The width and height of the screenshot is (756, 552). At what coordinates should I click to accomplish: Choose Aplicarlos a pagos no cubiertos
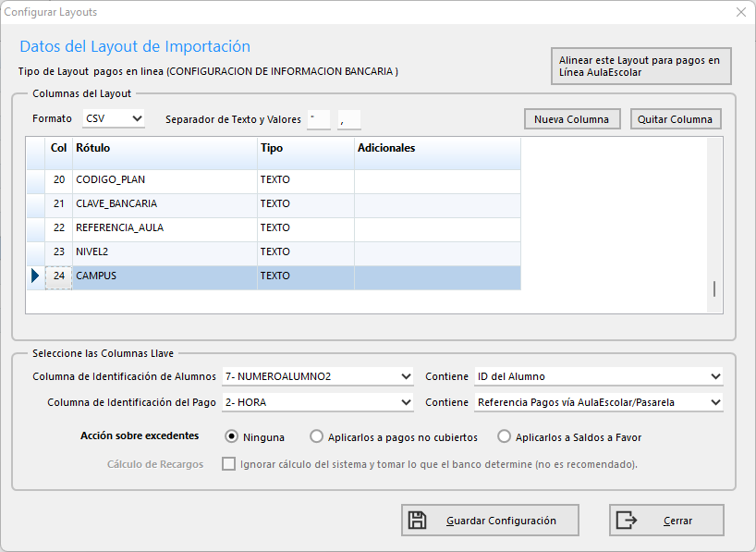pos(317,437)
